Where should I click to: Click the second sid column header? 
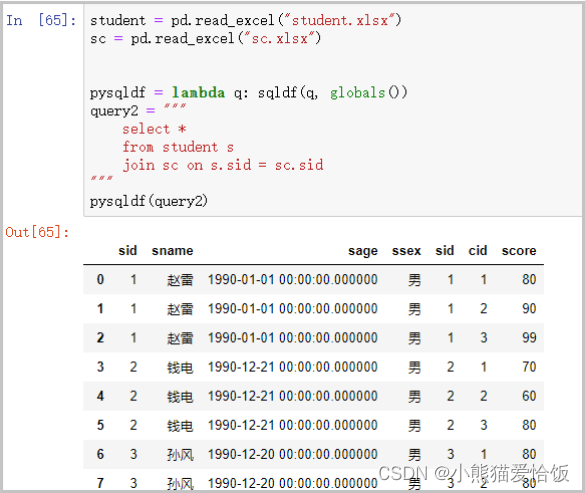(444, 250)
